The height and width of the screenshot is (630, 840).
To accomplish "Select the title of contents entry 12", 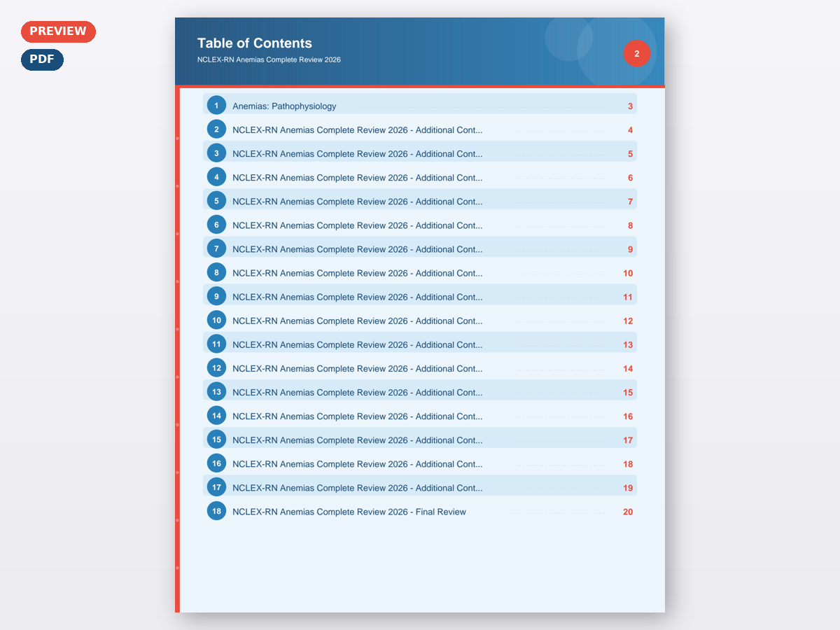I will (x=357, y=368).
